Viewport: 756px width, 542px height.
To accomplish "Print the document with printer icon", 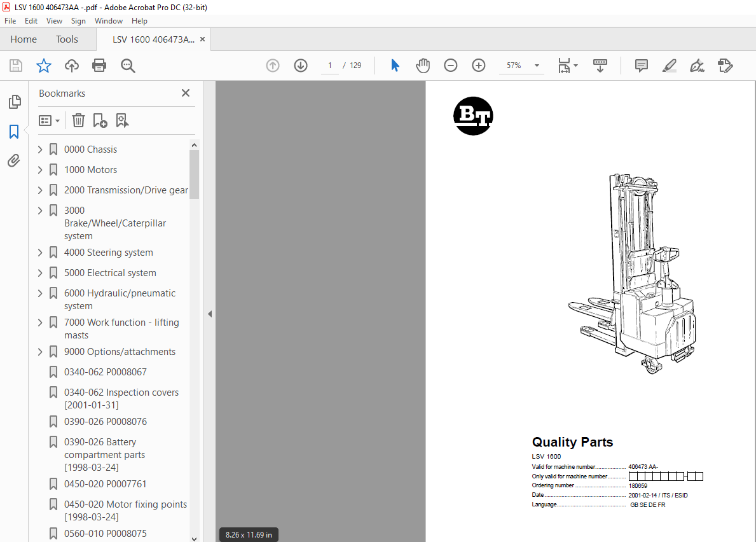I will coord(99,66).
